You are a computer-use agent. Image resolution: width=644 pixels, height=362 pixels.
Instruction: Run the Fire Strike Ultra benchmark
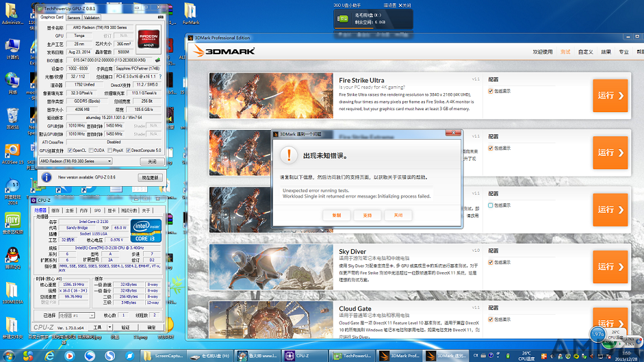610,96
